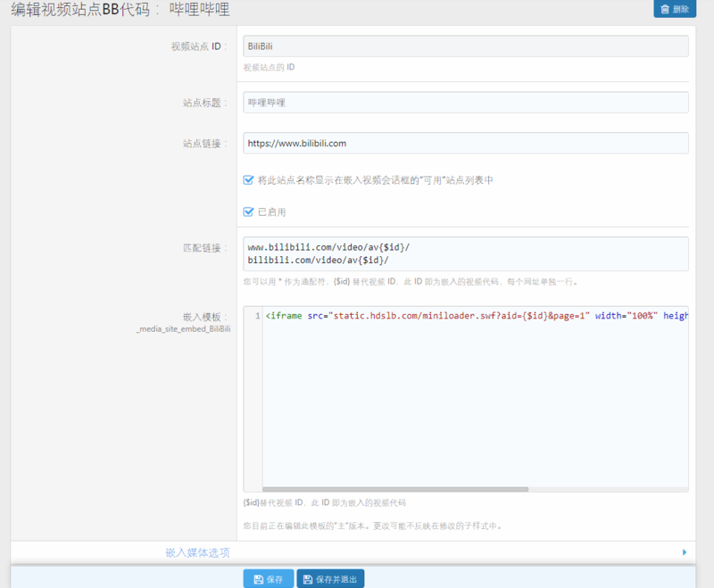Click the 匹配链接 wildcard hint text
This screenshot has width=714, height=588.
pos(411,282)
